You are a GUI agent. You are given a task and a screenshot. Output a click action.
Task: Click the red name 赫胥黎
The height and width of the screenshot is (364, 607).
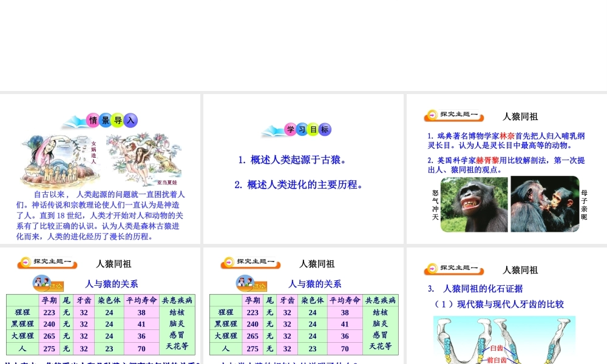click(x=487, y=161)
